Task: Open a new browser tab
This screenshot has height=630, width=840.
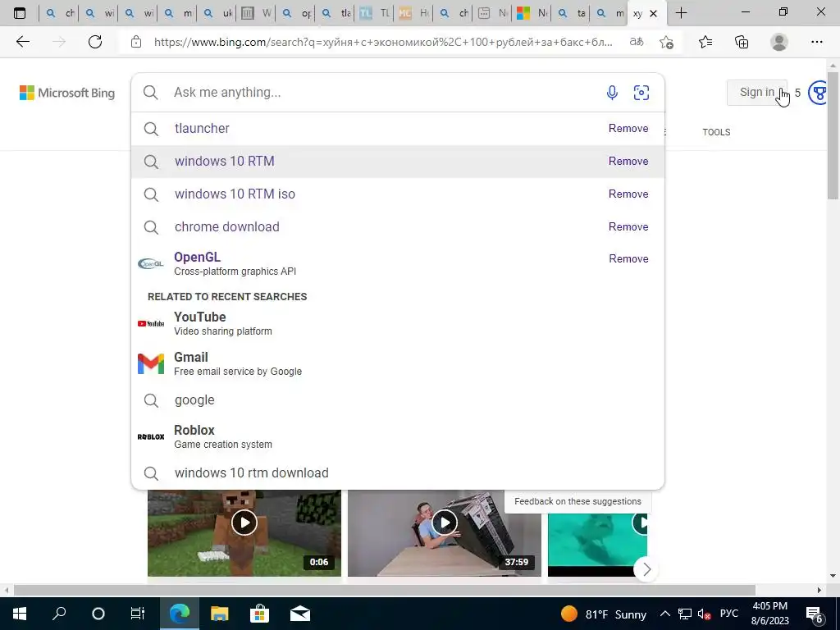Action: [681, 13]
